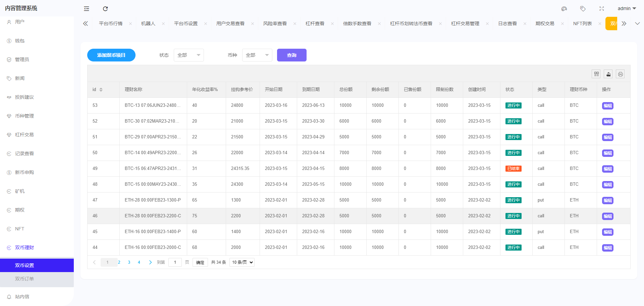Open the 币种 filter dropdown
644x306 pixels.
(257, 55)
